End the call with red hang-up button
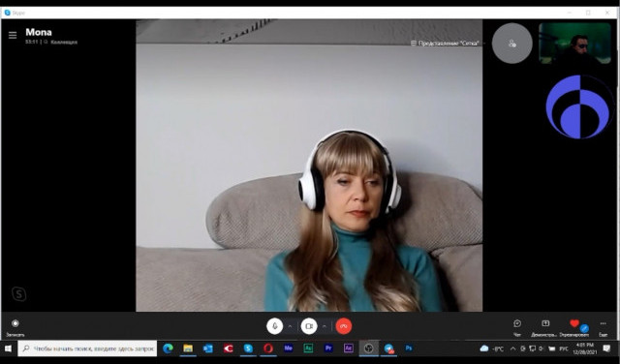 pos(343,326)
